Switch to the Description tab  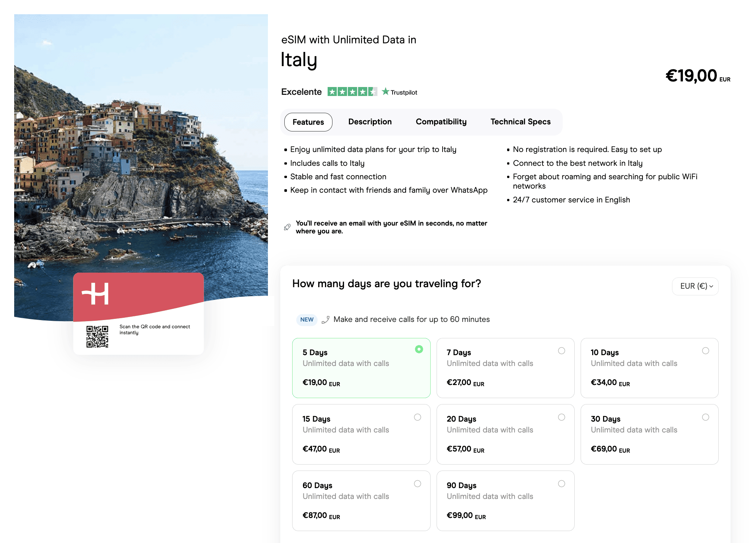tap(370, 122)
